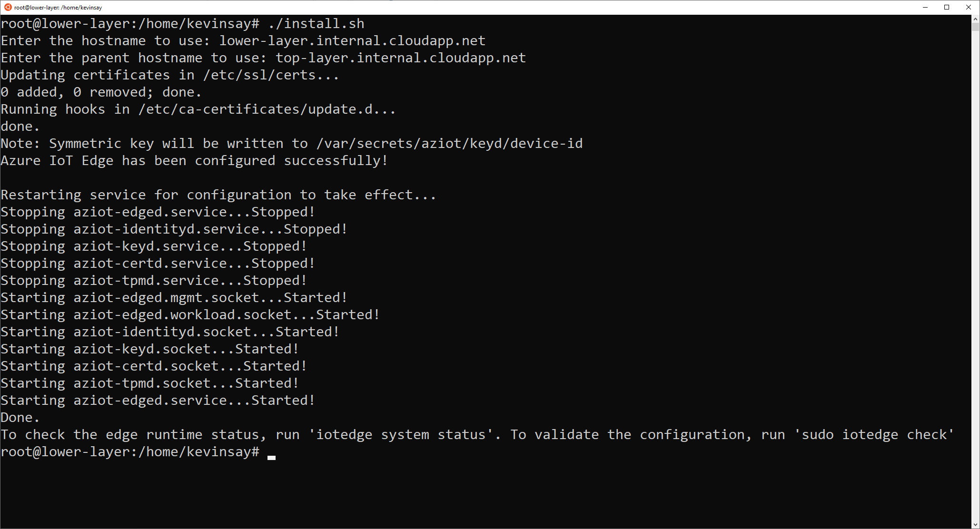Minimize the terminal window
The width and height of the screenshot is (980, 529).
click(925, 7)
